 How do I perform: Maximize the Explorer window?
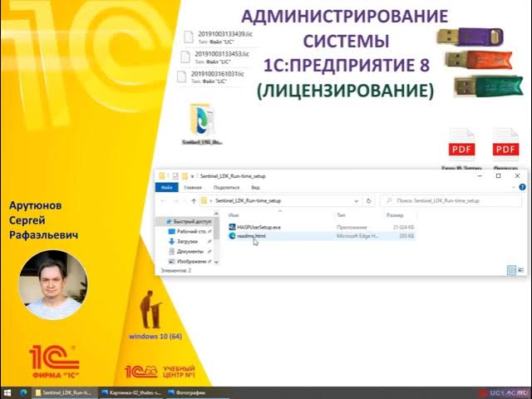(498, 175)
